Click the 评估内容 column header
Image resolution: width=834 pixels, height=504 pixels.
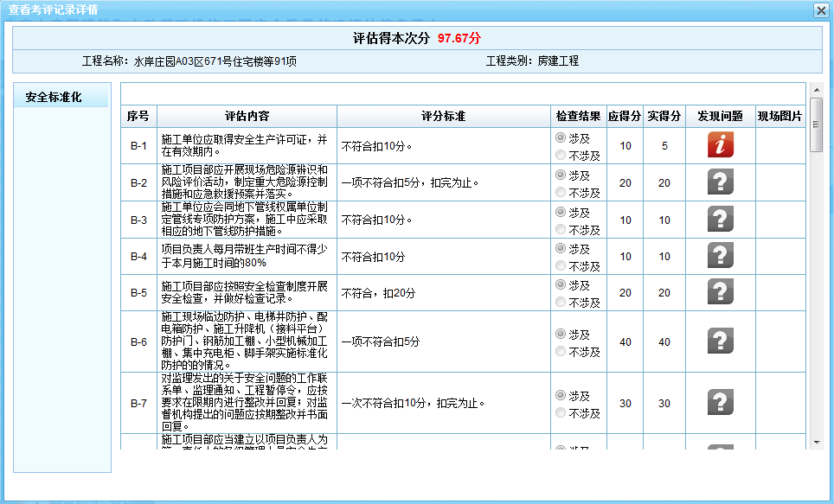(247, 116)
